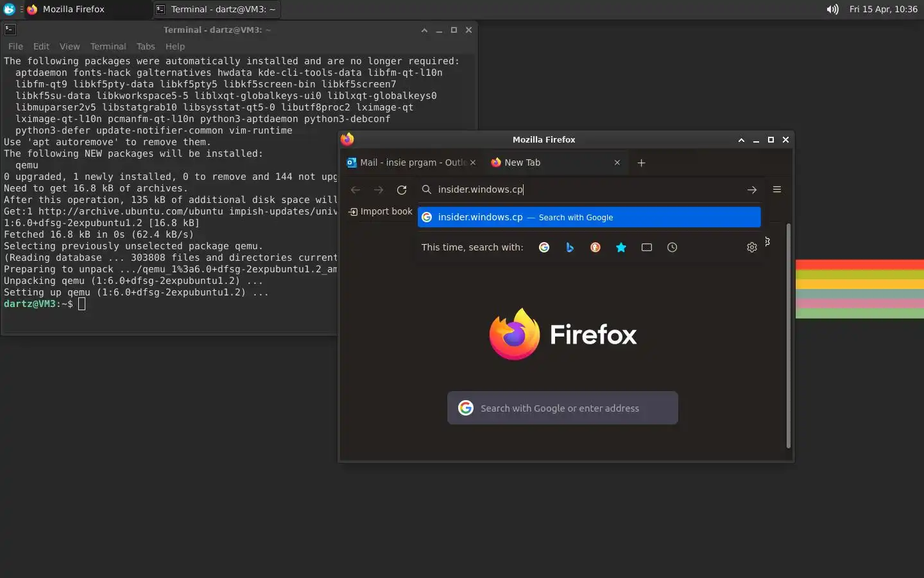924x578 pixels.
Task: Click terminal icon in Terminal title bar
Action: coord(10,29)
